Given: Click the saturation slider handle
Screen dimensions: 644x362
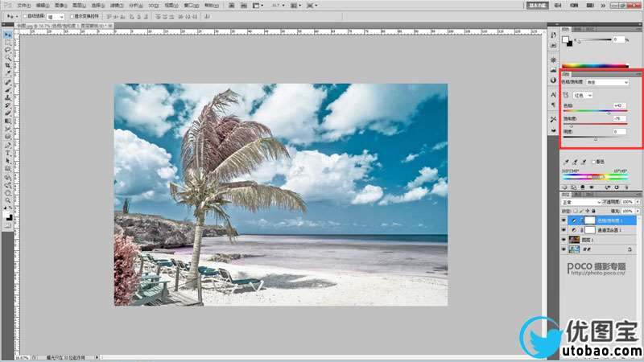Looking at the screenshot, I should coord(571,125).
